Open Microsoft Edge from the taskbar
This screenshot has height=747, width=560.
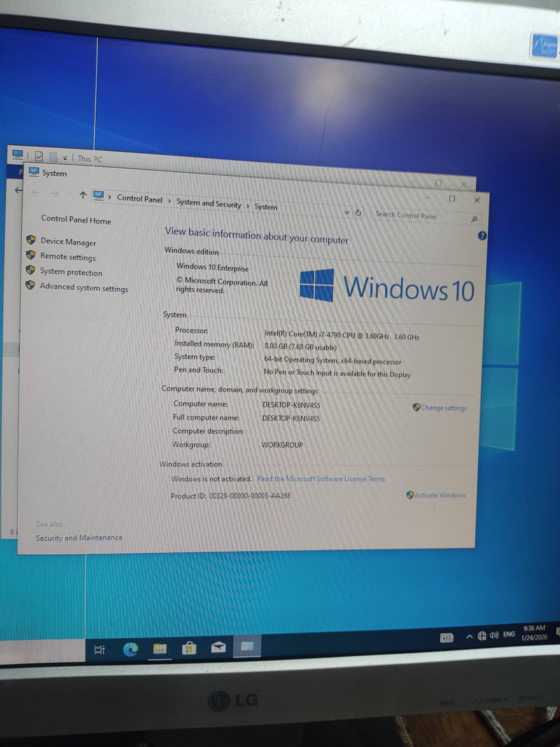pyautogui.click(x=131, y=649)
